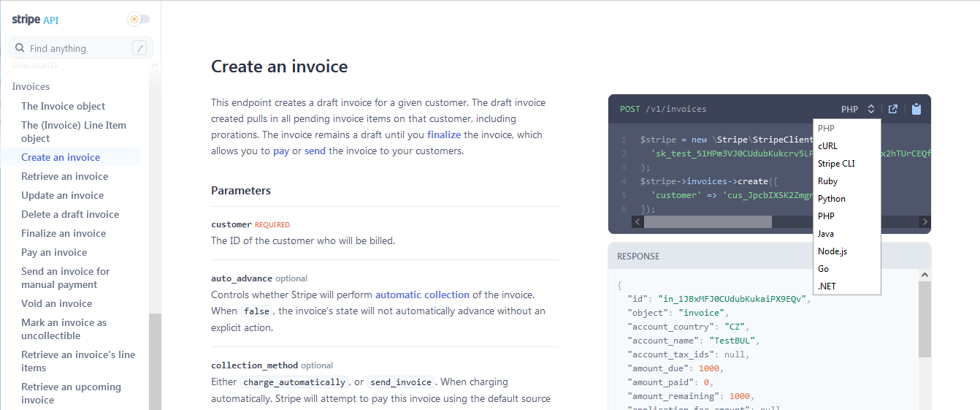The width and height of the screenshot is (980, 410).
Task: Click response panel scroll up arrow
Action: coord(925,276)
